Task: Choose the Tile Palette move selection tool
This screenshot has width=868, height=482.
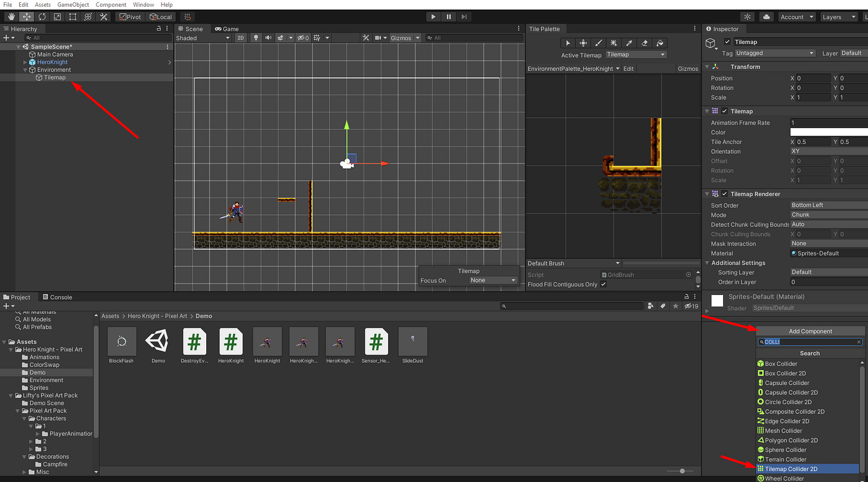Action: pyautogui.click(x=584, y=43)
